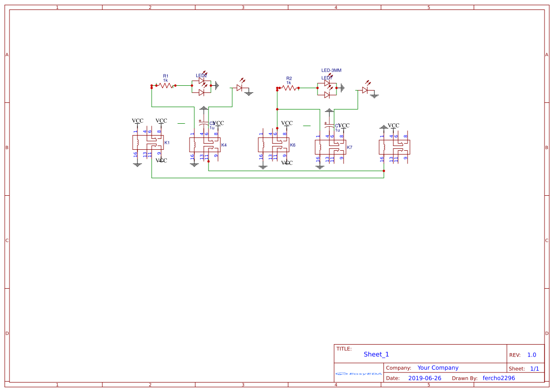Image resolution: width=554 pixels, height=392 pixels.
Task: Click the date value 2019-06-26
Action: click(424, 378)
